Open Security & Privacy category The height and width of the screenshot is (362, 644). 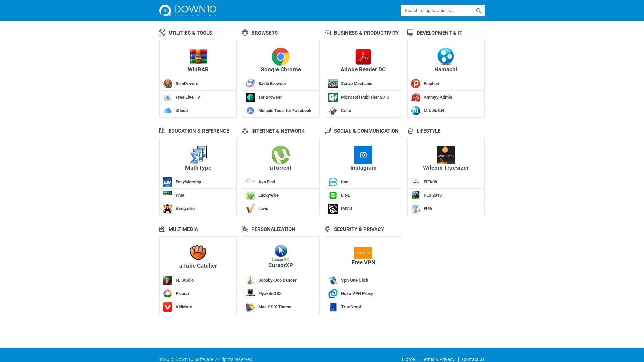[359, 229]
